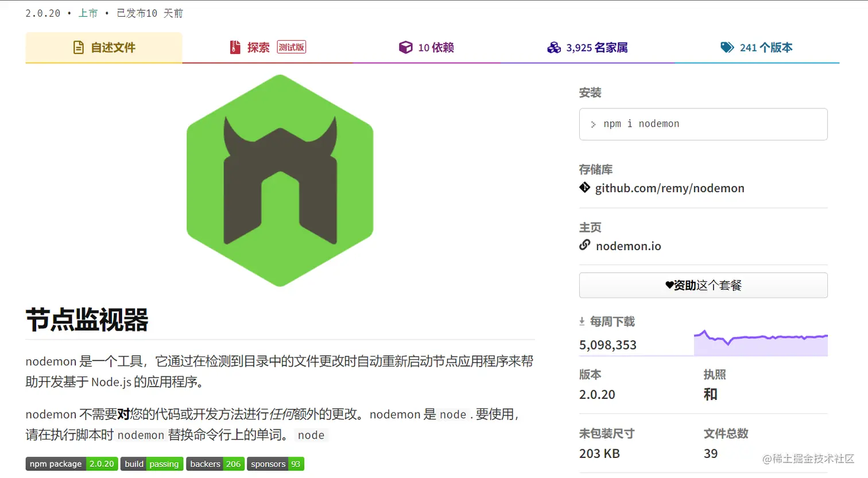Screen dimensions: 868x478
Task: Click the 存储库 repository heading
Action: pos(596,170)
